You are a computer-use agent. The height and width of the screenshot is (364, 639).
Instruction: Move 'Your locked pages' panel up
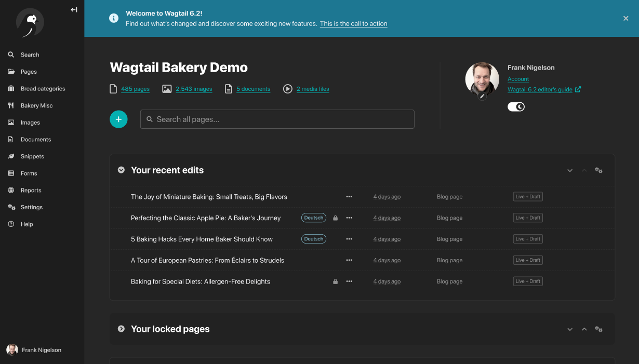point(584,329)
